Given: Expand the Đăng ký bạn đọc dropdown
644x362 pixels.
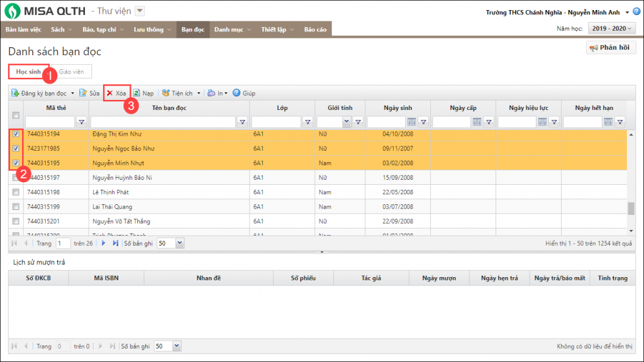Looking at the screenshot, I should [72, 93].
